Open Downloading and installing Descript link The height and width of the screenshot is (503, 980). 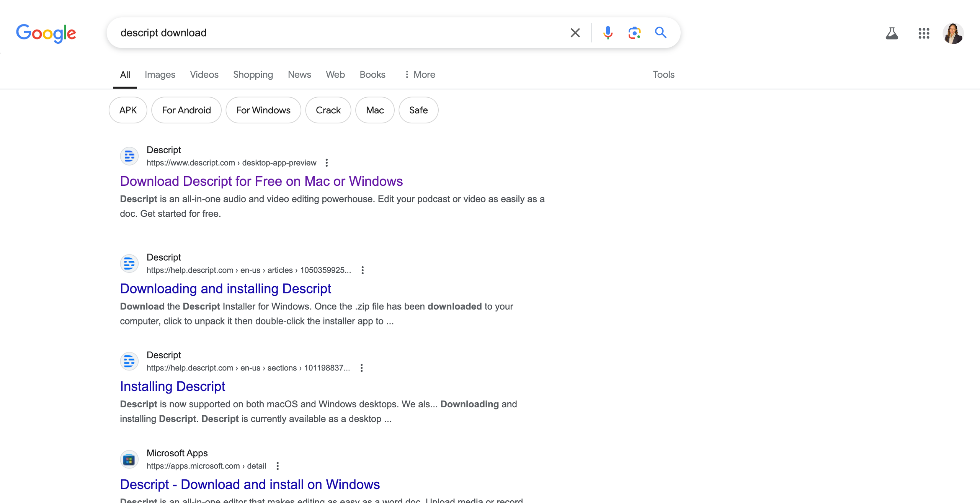tap(225, 288)
